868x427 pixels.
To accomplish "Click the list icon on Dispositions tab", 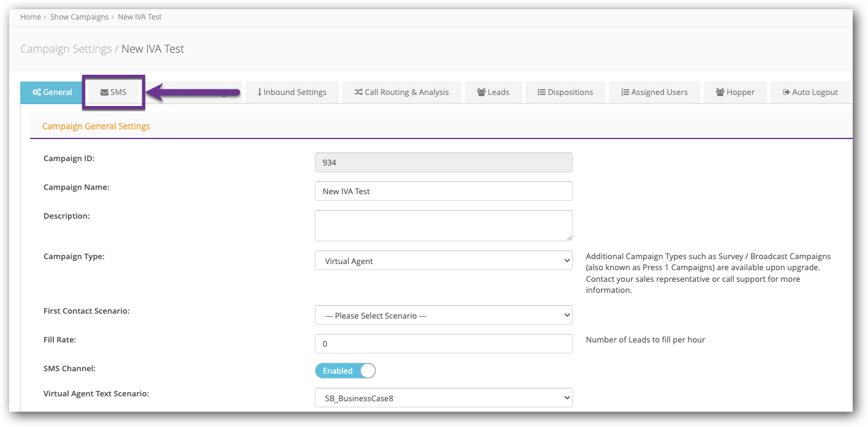I will (541, 93).
